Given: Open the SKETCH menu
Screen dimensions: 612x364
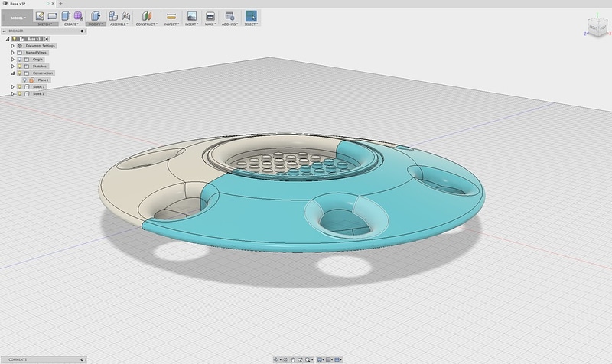Looking at the screenshot, I should pyautogui.click(x=45, y=24).
